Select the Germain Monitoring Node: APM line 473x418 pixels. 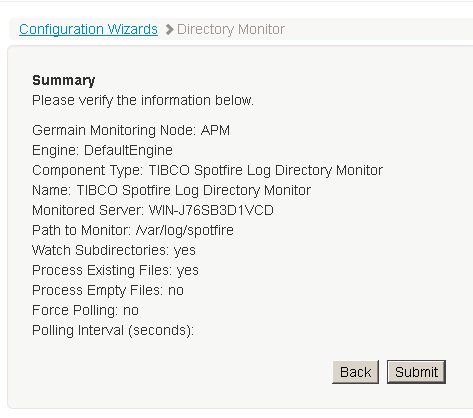click(x=131, y=130)
